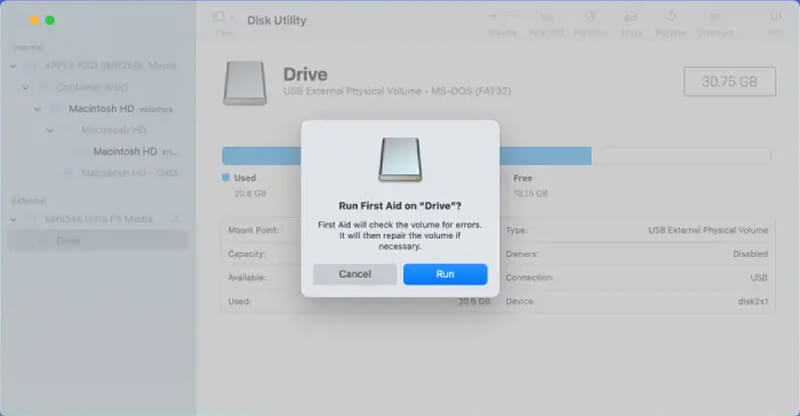Click the Type value USB External Physical Volume
Viewport: 800px width, 416px height.
click(708, 230)
